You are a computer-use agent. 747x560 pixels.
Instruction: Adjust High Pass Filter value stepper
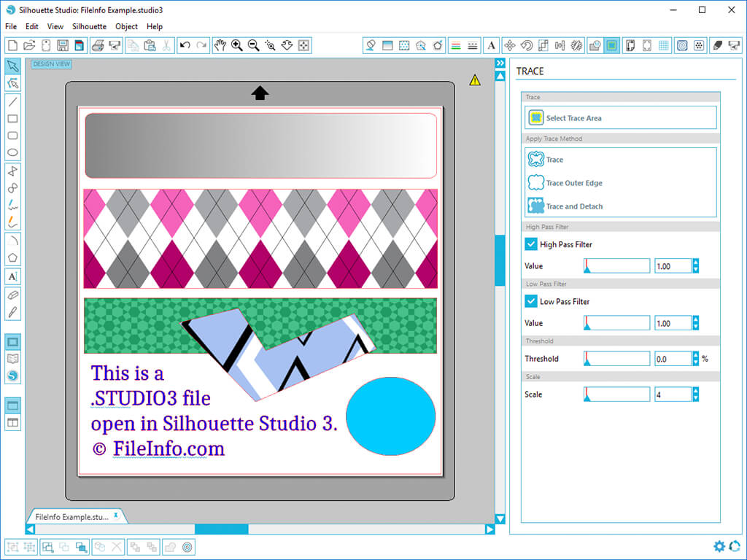695,265
